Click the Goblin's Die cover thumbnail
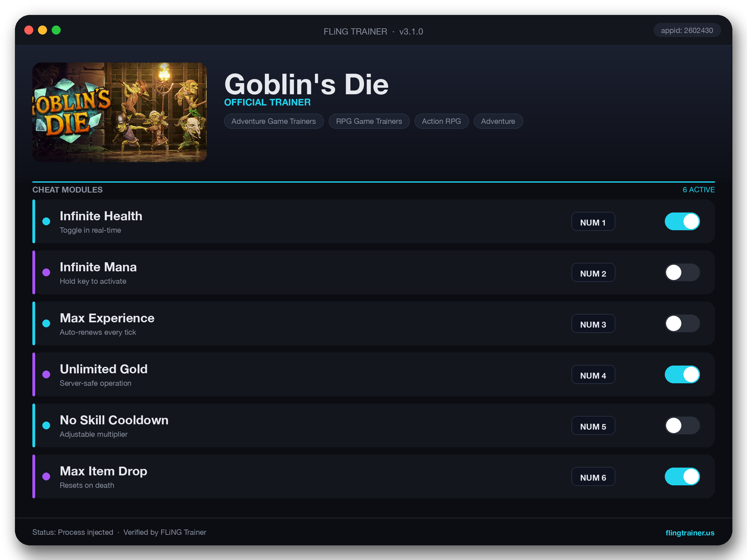Viewport: 747px width, 560px height. [120, 112]
